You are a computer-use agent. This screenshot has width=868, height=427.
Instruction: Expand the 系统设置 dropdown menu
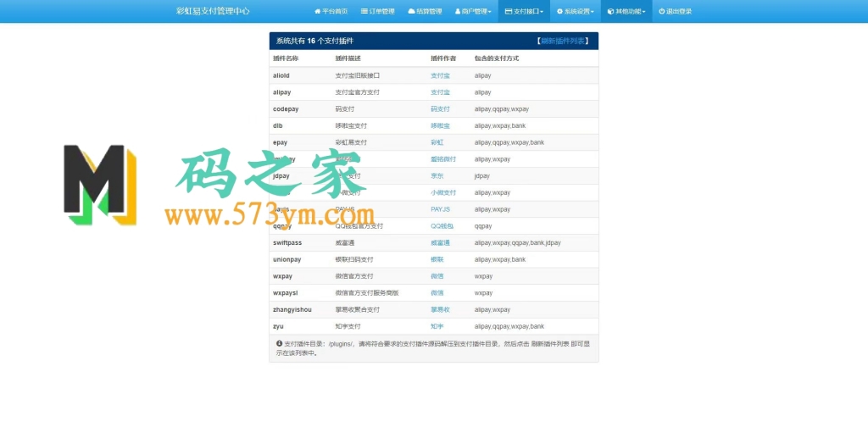(x=576, y=11)
